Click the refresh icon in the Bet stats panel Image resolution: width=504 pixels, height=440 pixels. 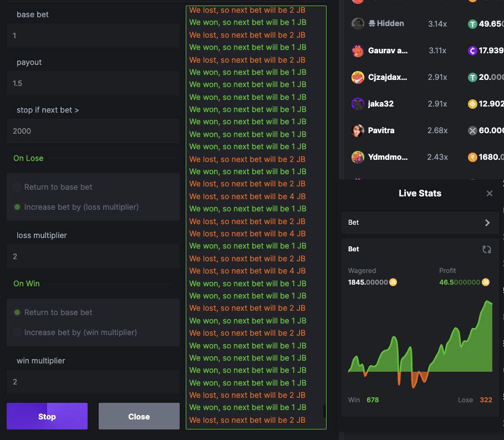click(x=487, y=250)
